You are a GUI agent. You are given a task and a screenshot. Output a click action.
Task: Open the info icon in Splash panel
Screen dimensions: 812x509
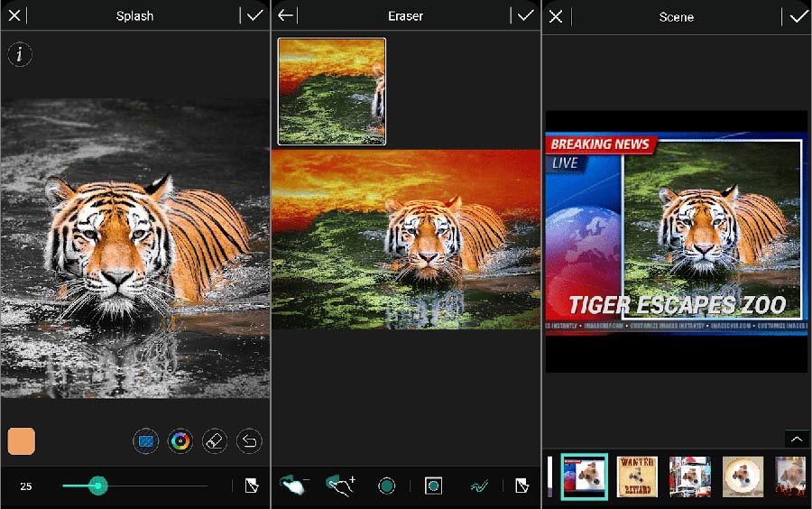click(x=20, y=54)
